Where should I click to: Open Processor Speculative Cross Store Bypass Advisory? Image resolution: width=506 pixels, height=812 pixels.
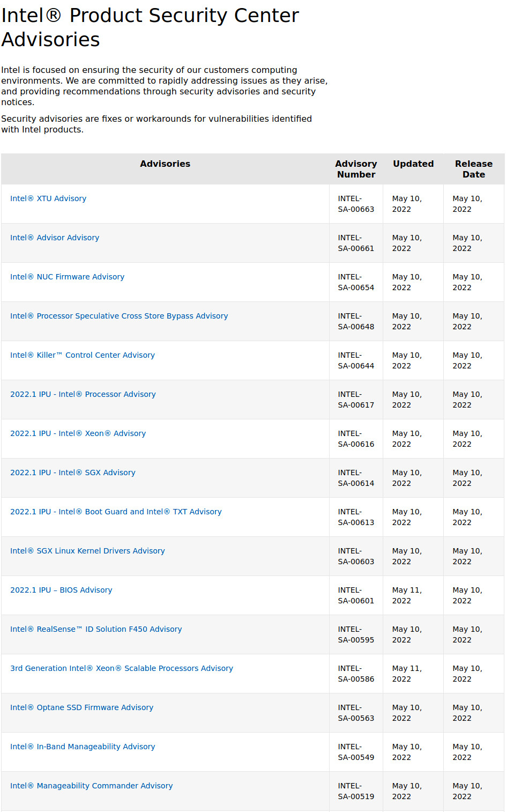tap(119, 316)
